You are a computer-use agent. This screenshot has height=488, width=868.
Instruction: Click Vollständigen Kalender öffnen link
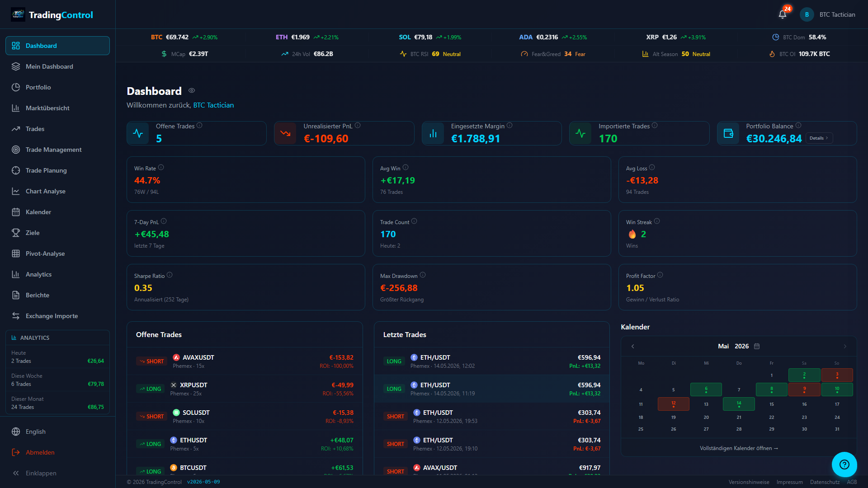point(739,448)
